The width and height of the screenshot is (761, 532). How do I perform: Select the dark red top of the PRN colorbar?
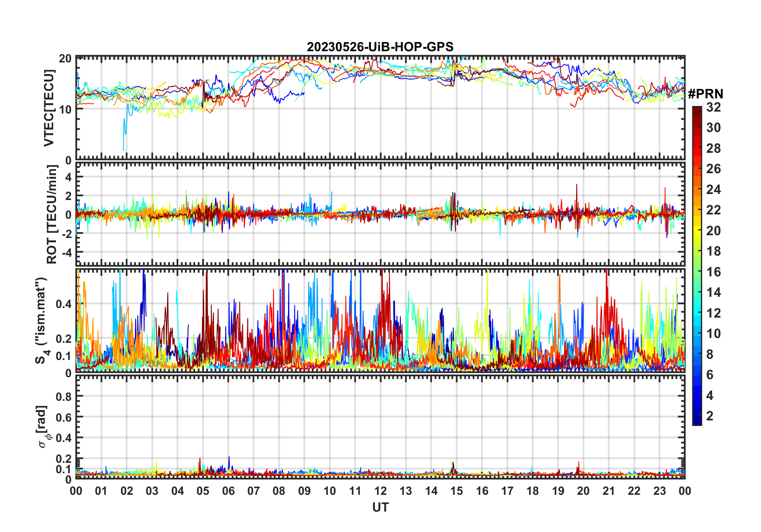[x=697, y=109]
